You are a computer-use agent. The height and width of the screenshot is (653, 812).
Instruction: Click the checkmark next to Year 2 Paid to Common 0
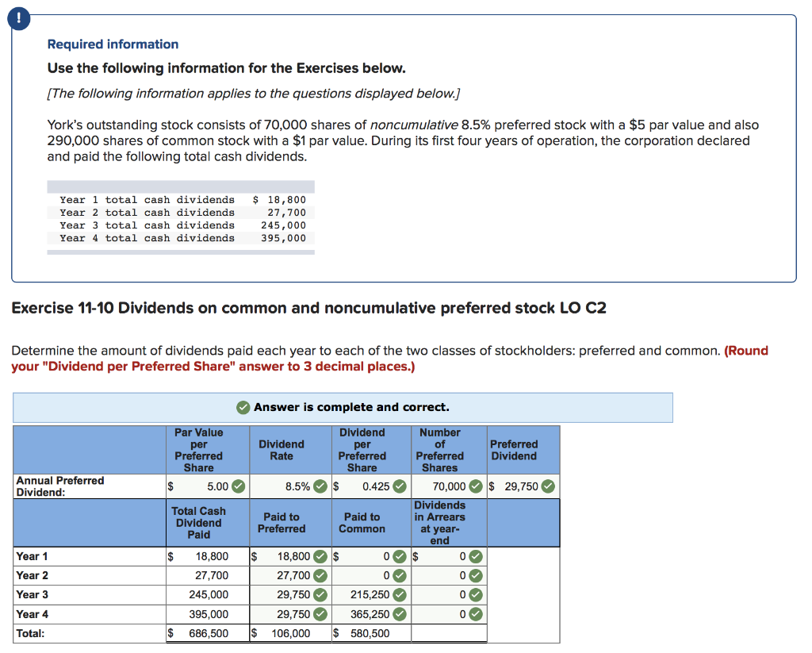[x=400, y=576]
